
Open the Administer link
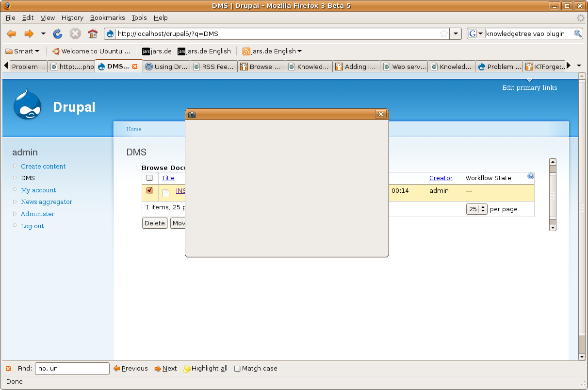point(37,214)
